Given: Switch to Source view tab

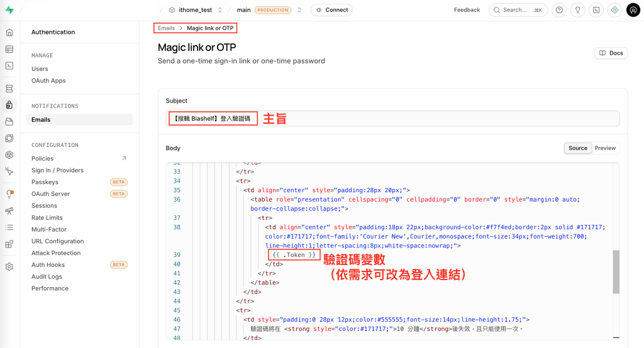Looking at the screenshot, I should point(578,148).
